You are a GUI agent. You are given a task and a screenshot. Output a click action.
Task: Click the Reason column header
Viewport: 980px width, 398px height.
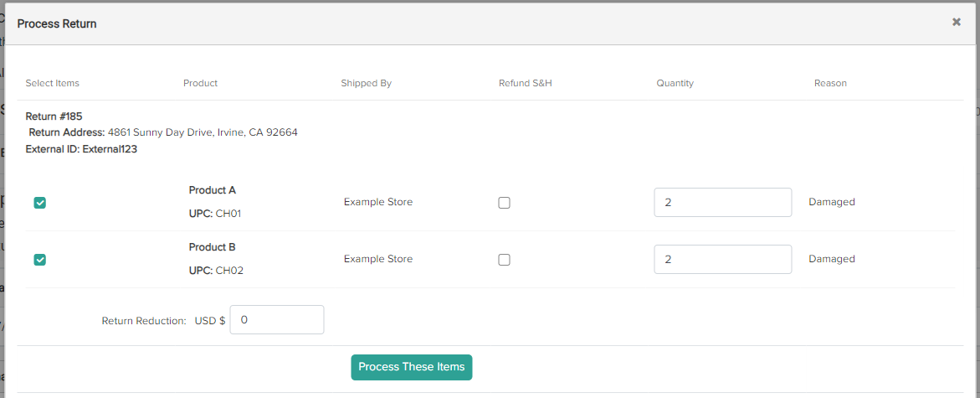831,83
